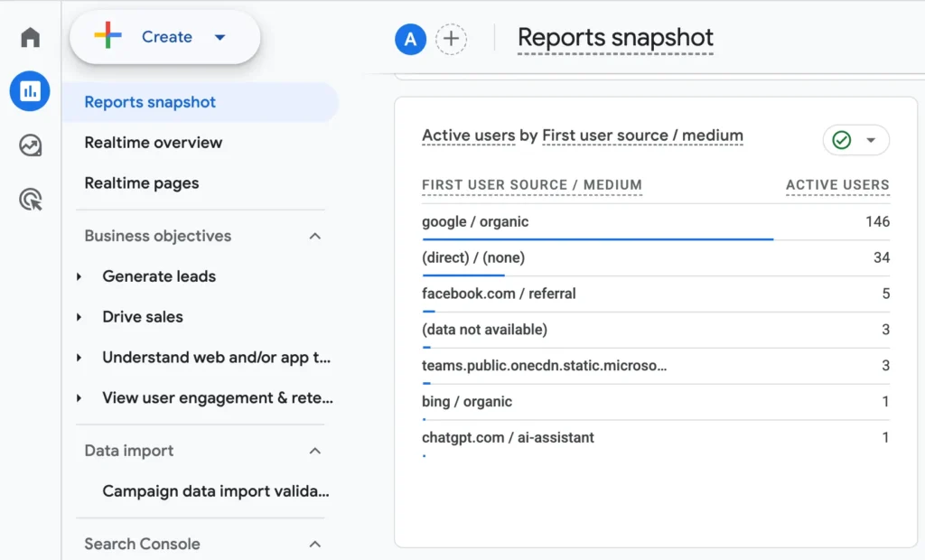
Task: Collapse the Business objectives section
Action: pyautogui.click(x=315, y=236)
